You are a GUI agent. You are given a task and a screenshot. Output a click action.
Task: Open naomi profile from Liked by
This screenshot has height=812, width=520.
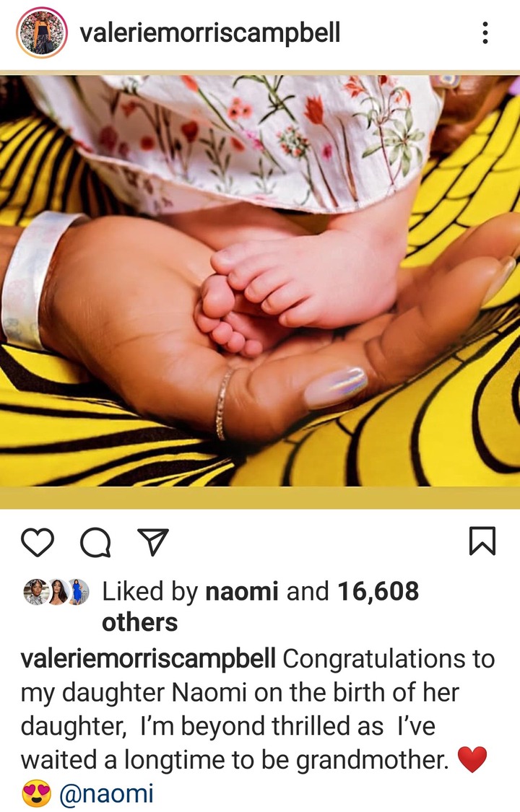[x=242, y=591]
